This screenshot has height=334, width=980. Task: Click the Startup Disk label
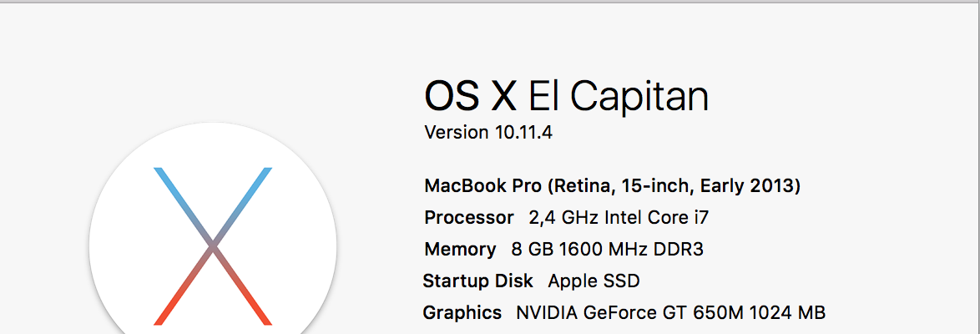pos(478,281)
